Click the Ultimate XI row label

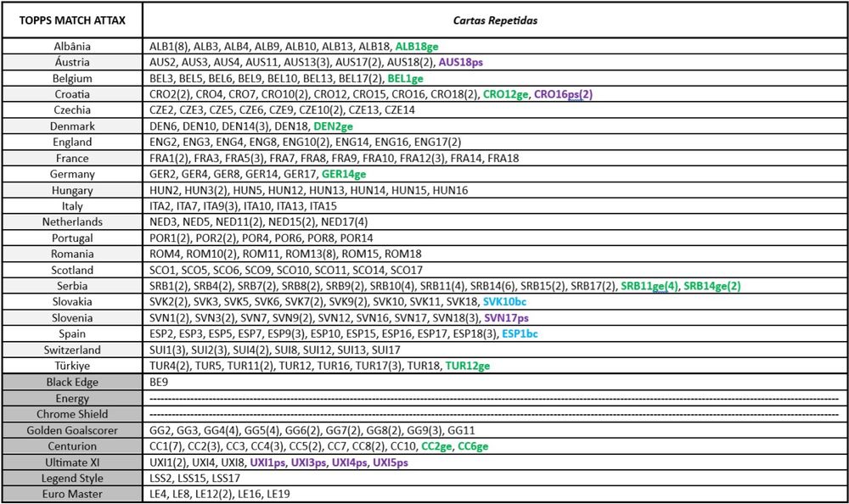pos(72,462)
